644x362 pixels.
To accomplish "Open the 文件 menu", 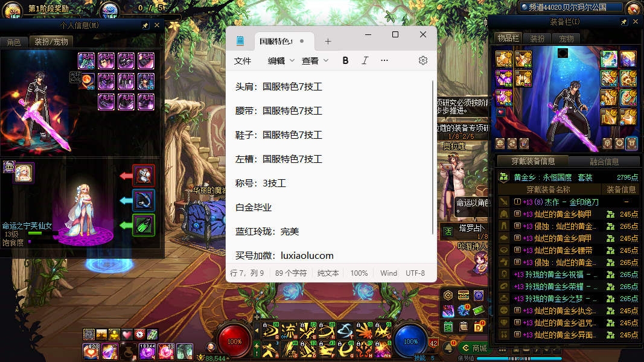I will (243, 60).
